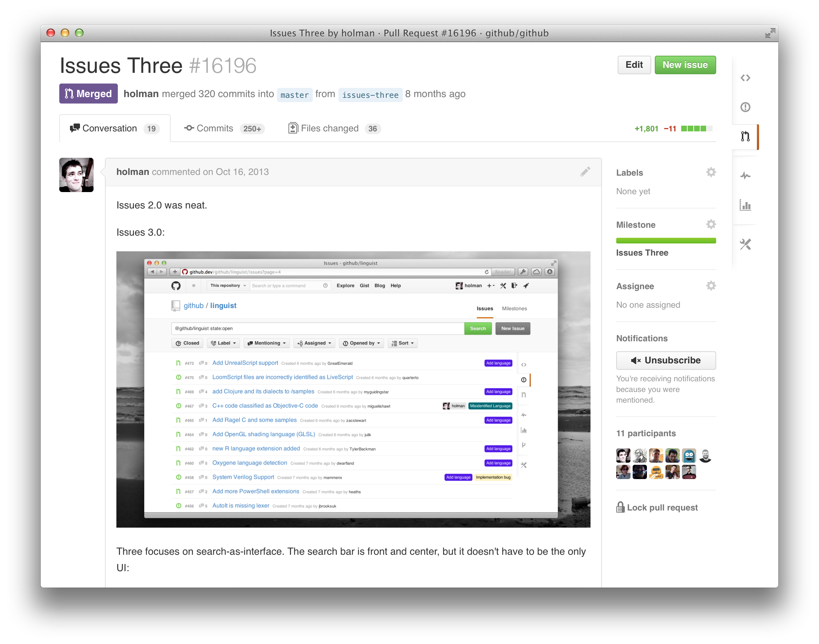Click the Edit title button
Viewport: 819px width, 644px height.
(x=634, y=65)
